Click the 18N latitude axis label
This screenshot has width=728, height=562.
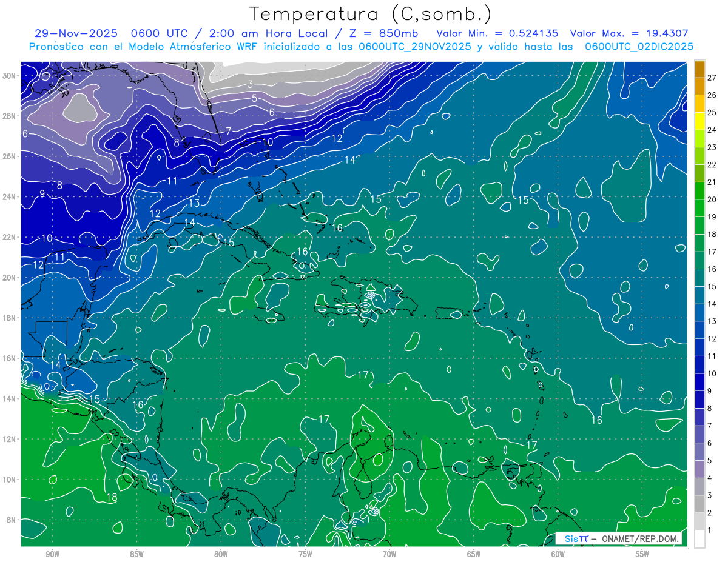click(9, 318)
